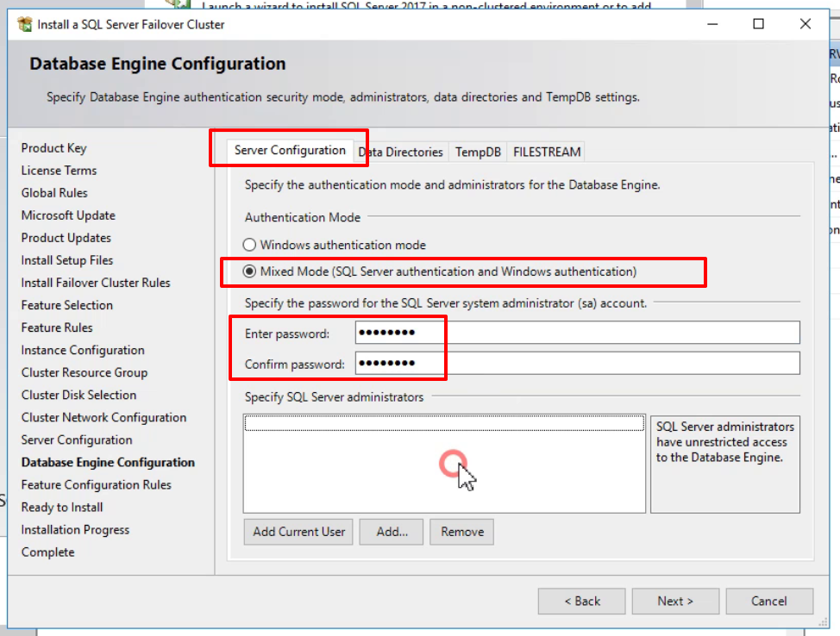Click the Add... button
The width and height of the screenshot is (840, 636).
pyautogui.click(x=392, y=532)
